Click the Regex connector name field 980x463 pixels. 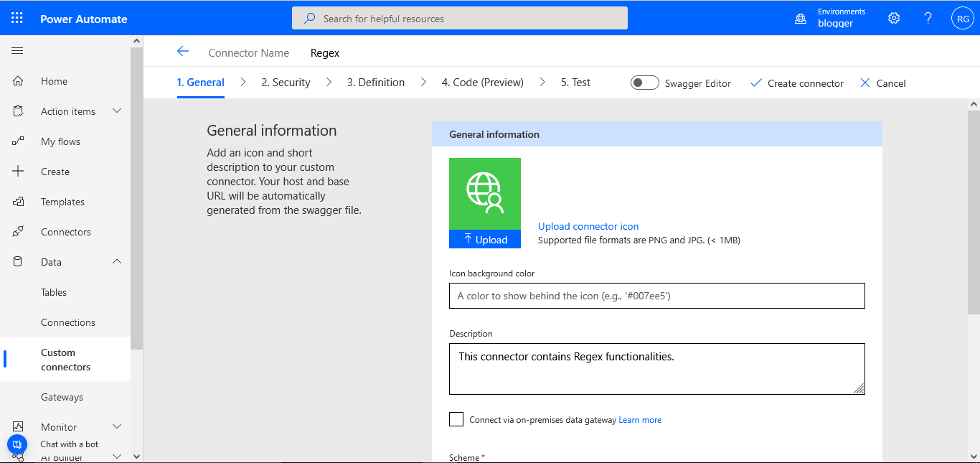point(325,52)
